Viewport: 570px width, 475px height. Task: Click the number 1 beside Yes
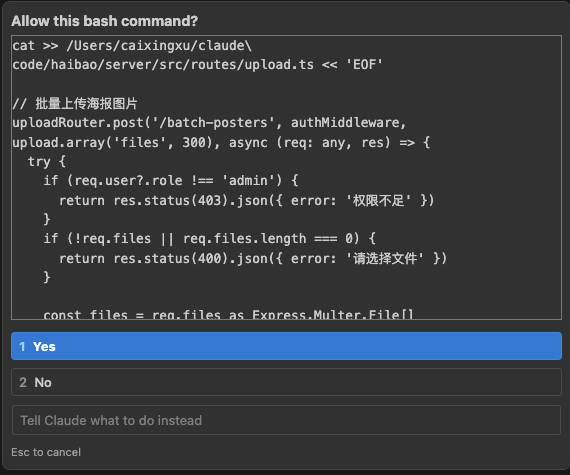point(22,346)
